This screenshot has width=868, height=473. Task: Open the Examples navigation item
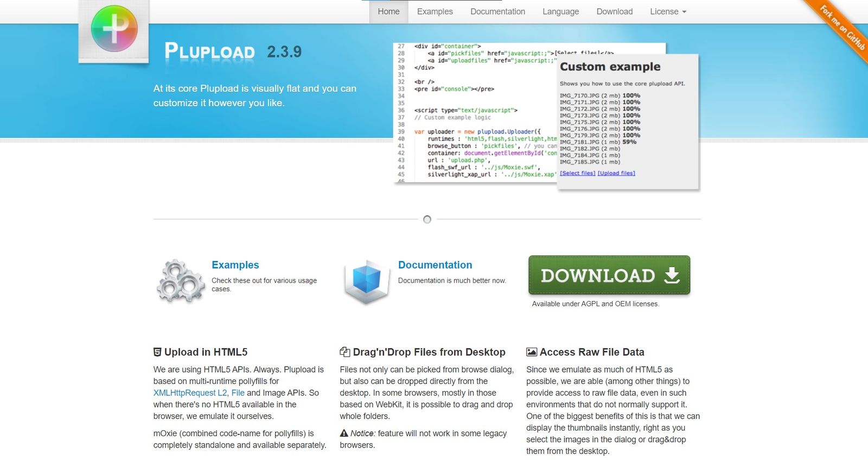coord(435,11)
